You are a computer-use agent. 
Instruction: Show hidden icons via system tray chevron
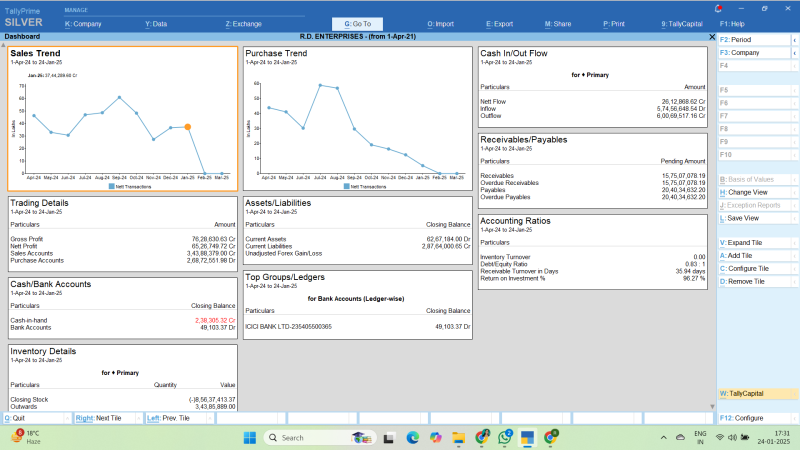[664, 437]
